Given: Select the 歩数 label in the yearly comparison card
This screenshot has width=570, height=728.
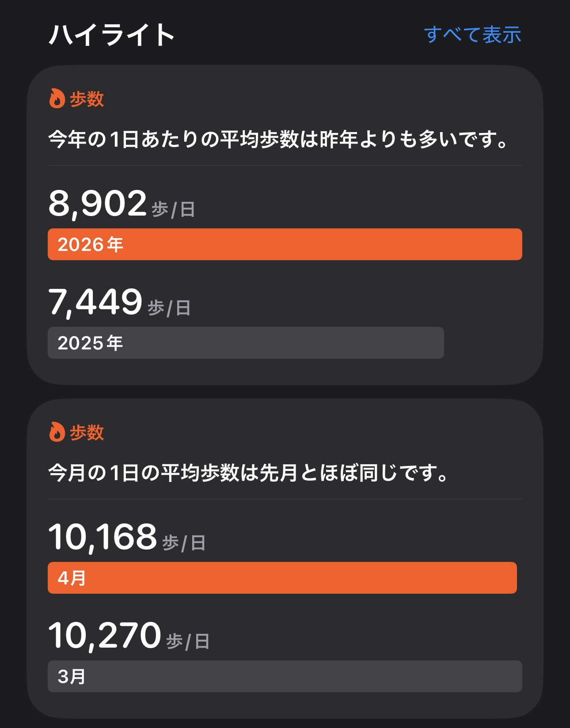Looking at the screenshot, I should [x=87, y=99].
